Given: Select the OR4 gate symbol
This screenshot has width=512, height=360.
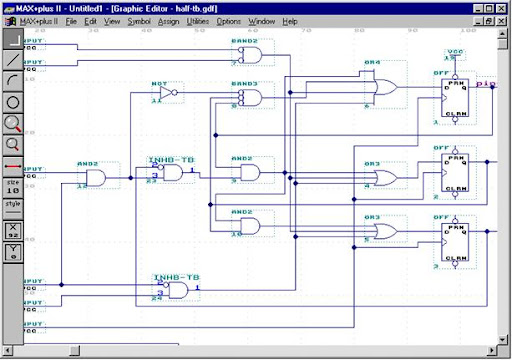Looking at the screenshot, I should pos(386,87).
